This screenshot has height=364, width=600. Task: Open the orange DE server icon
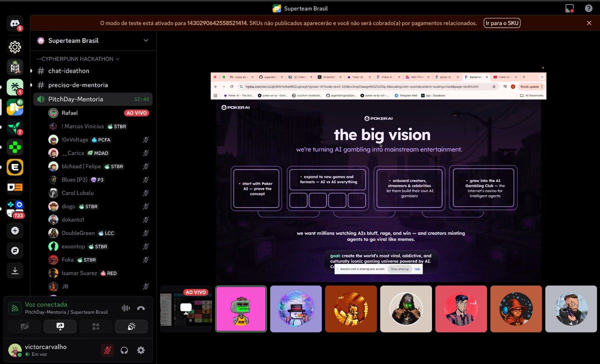click(15, 187)
